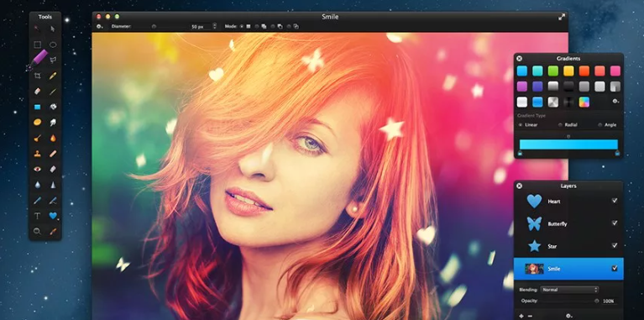Select the Sharpen cone tool
This screenshot has height=320, width=644.
pyautogui.click(x=53, y=185)
